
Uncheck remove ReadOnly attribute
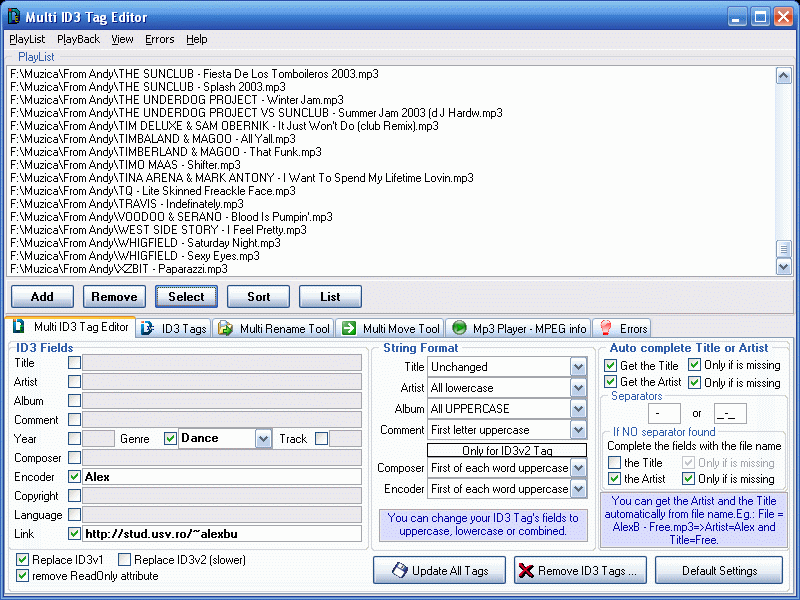[x=22, y=576]
